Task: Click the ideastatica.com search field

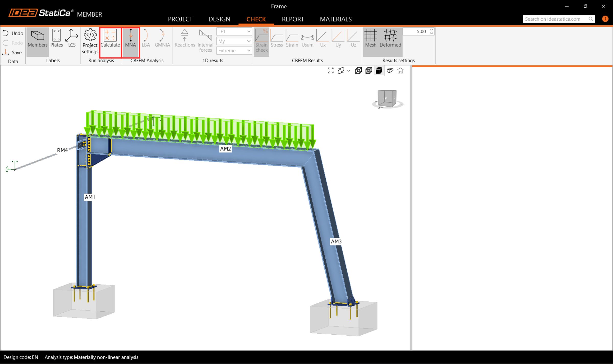Action: (x=556, y=19)
